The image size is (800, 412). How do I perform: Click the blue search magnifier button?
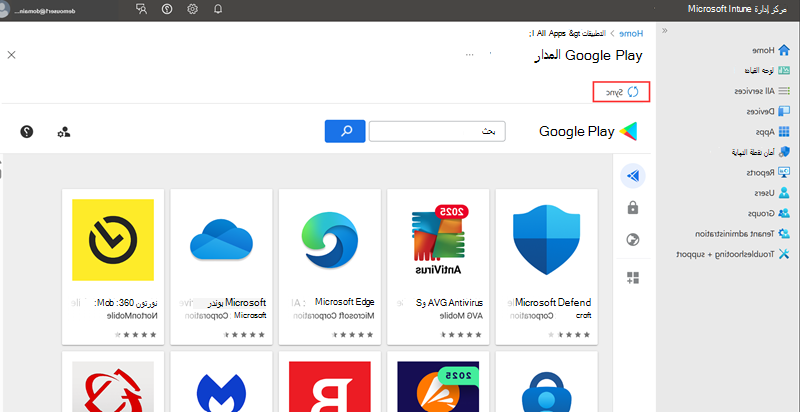click(345, 131)
